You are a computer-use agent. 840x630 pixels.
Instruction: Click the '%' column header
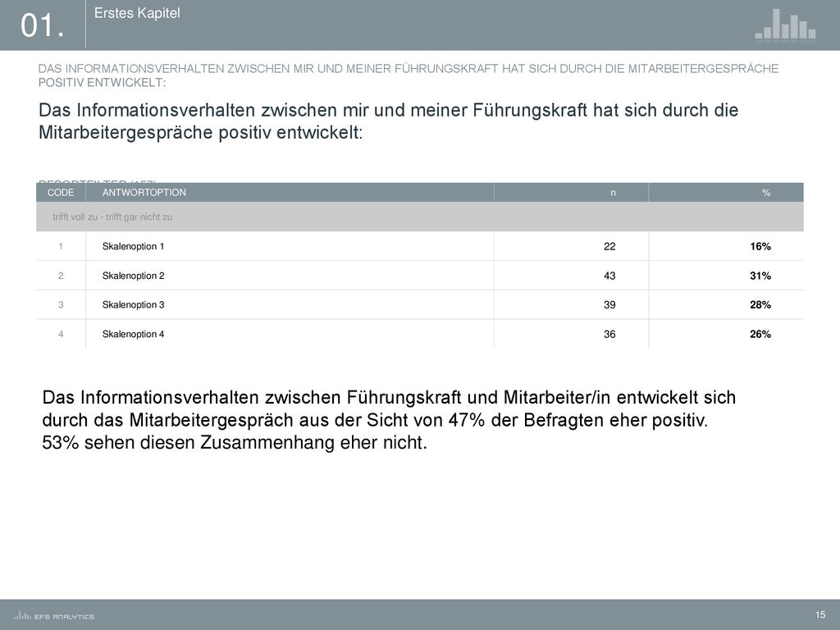766,193
